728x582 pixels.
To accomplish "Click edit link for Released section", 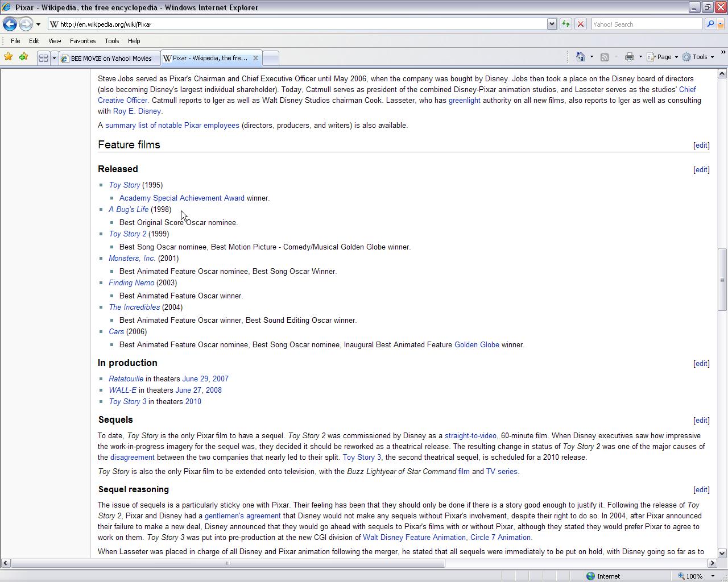I will pos(701,170).
